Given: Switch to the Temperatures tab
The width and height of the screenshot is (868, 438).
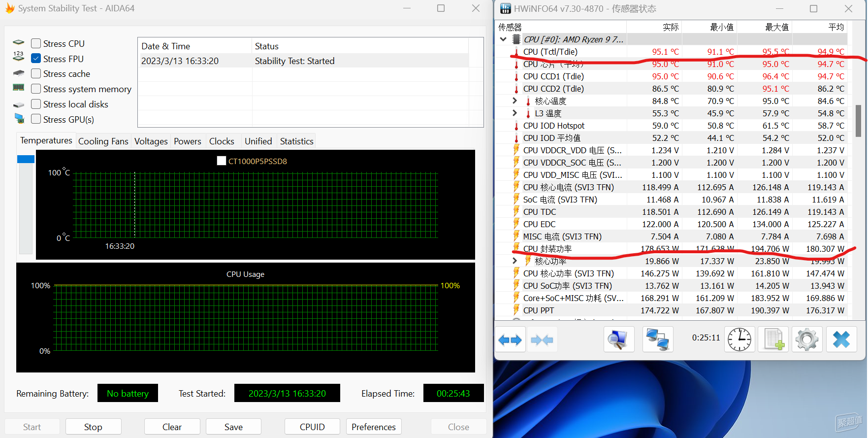Looking at the screenshot, I should (x=46, y=140).
